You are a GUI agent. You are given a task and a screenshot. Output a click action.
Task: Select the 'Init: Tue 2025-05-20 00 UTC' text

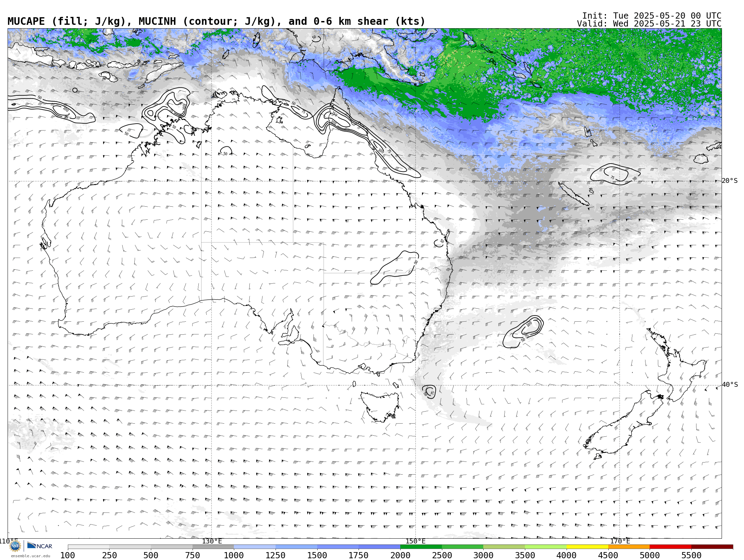coord(652,16)
